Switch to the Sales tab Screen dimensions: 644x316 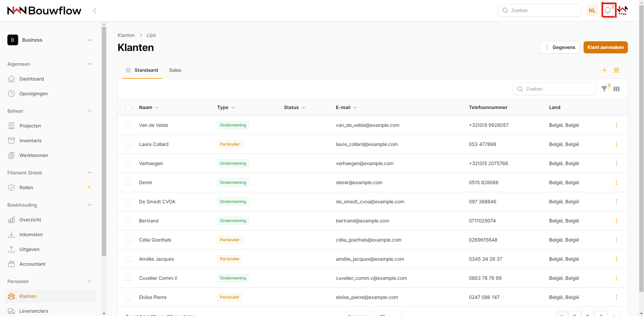point(175,70)
